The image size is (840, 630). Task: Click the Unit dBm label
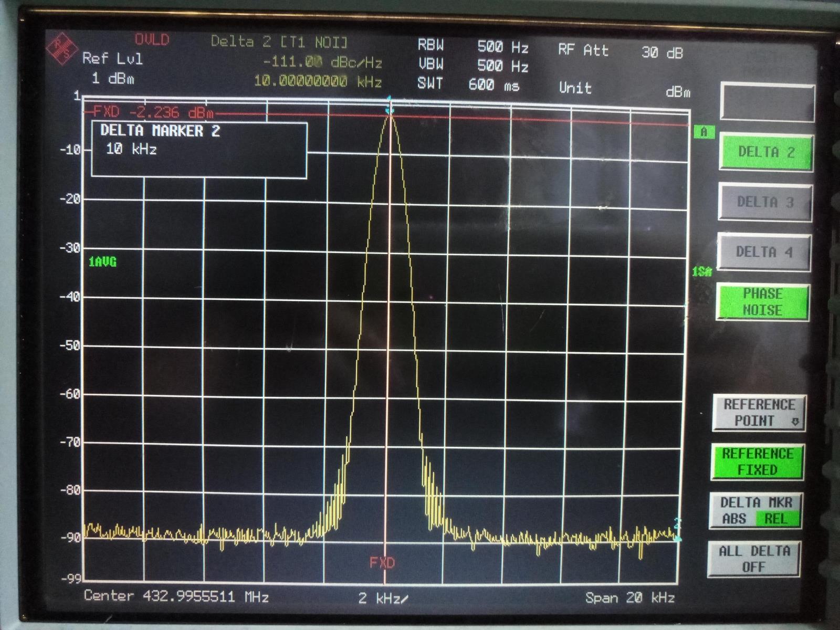click(625, 89)
